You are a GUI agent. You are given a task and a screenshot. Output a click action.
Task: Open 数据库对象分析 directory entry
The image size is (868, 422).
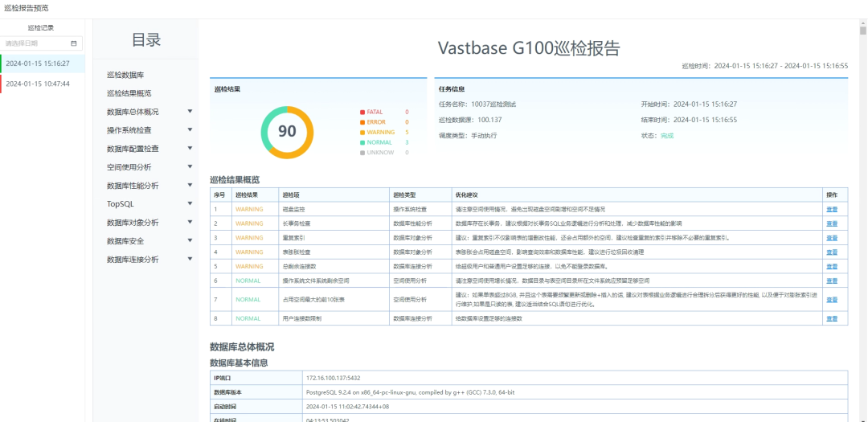click(x=133, y=223)
